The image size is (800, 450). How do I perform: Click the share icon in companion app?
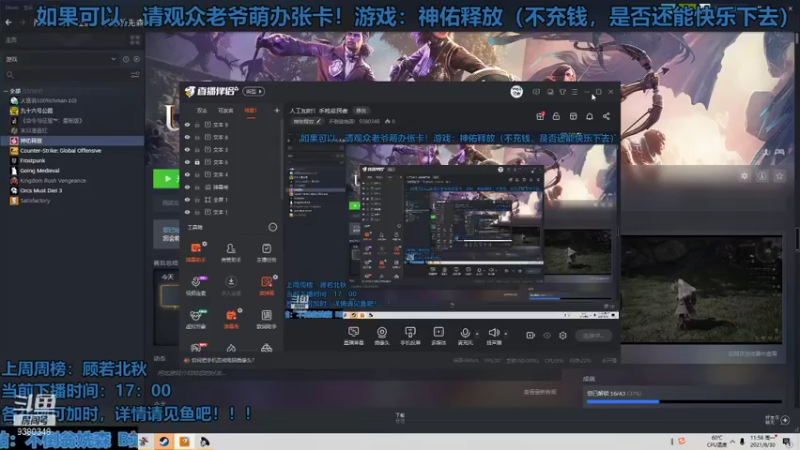pos(606,116)
